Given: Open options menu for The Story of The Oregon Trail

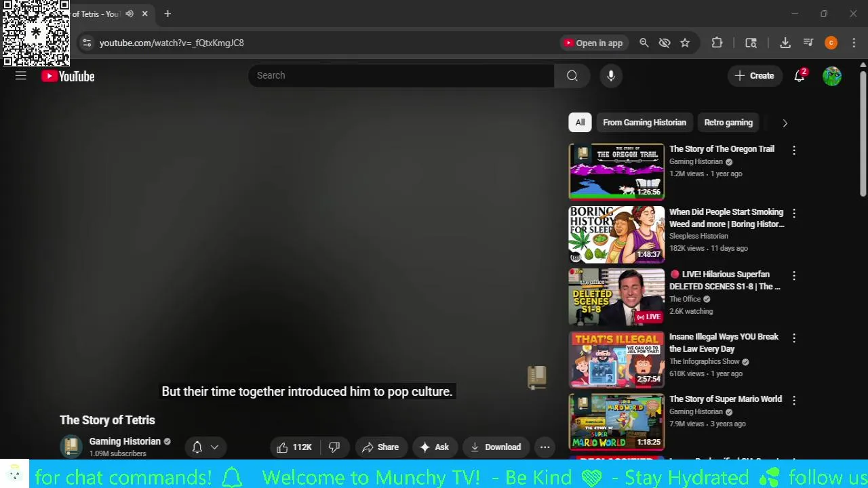Looking at the screenshot, I should [x=794, y=150].
